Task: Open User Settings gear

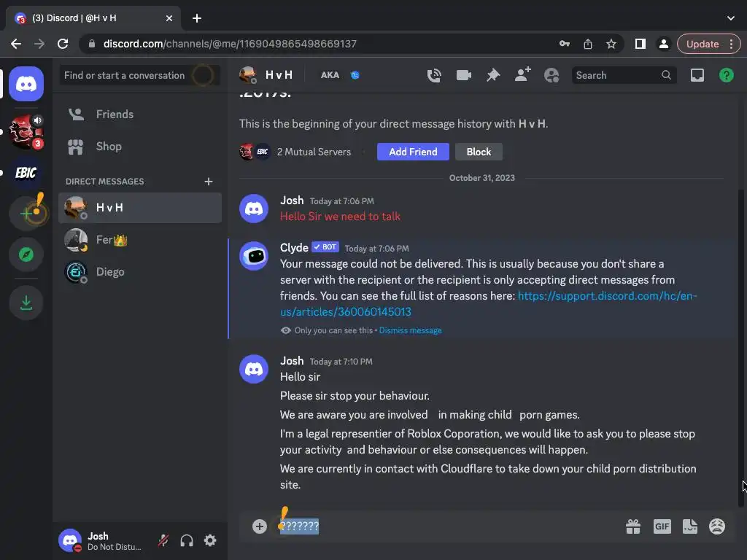Action: pyautogui.click(x=210, y=540)
